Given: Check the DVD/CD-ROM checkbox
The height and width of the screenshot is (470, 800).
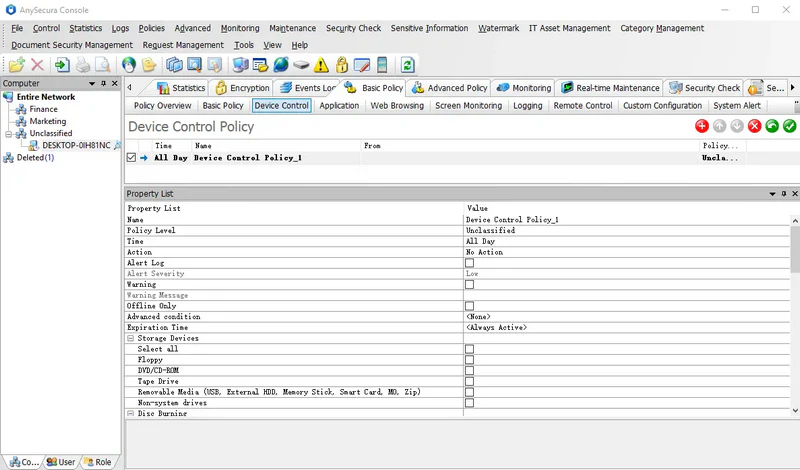Looking at the screenshot, I should point(469,370).
